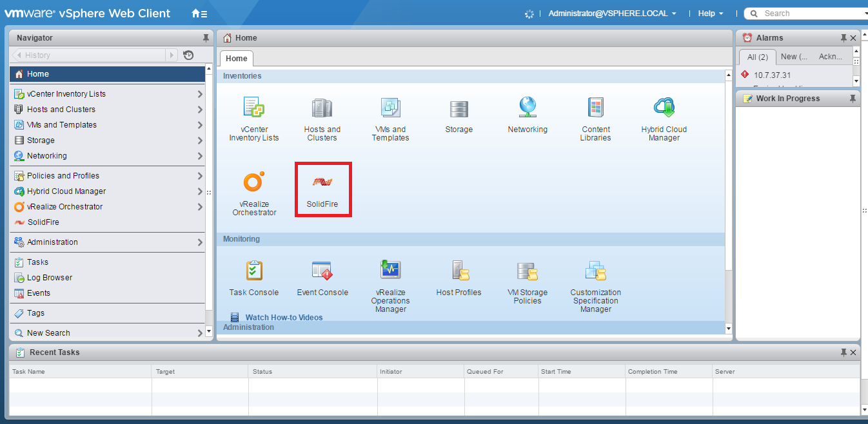Collapse the Inventories section header
Image resolution: width=868 pixels, height=424 pixels.
(x=471, y=76)
